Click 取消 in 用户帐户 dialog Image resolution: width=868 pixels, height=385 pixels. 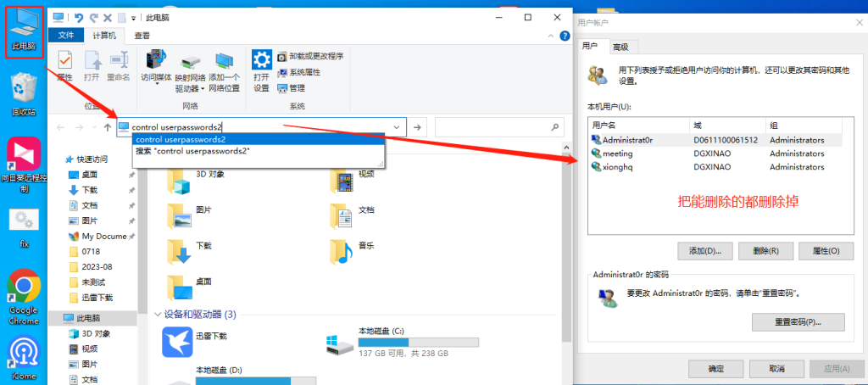pos(776,368)
